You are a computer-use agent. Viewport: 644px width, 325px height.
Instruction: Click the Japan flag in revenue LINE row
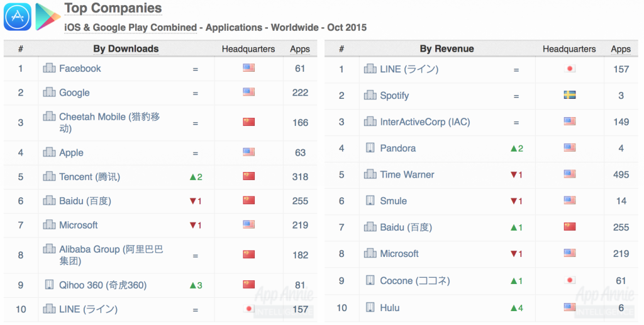[x=569, y=68]
